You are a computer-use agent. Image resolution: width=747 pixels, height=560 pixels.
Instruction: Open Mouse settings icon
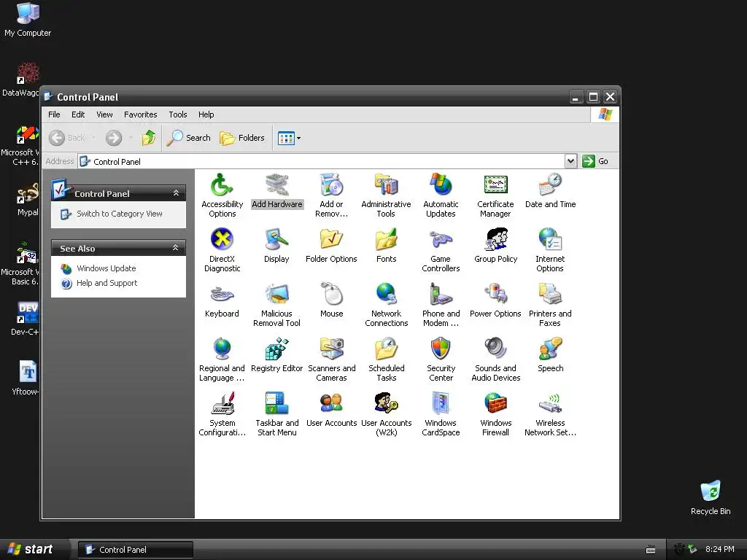tap(332, 300)
